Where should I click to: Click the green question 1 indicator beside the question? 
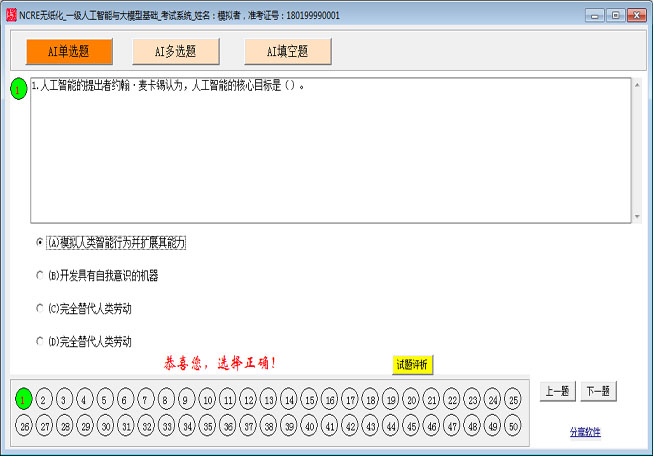pos(18,89)
